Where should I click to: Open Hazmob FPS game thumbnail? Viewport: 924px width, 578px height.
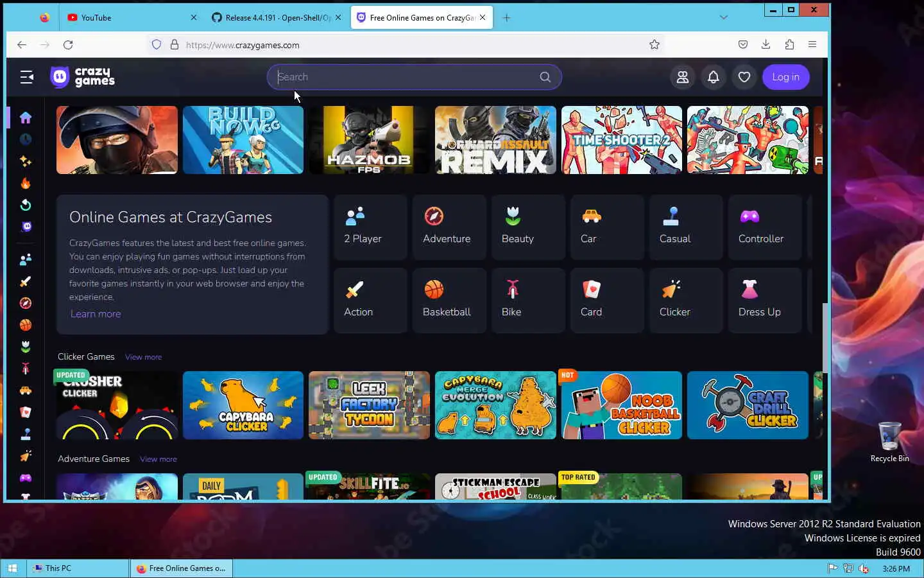[x=369, y=140]
